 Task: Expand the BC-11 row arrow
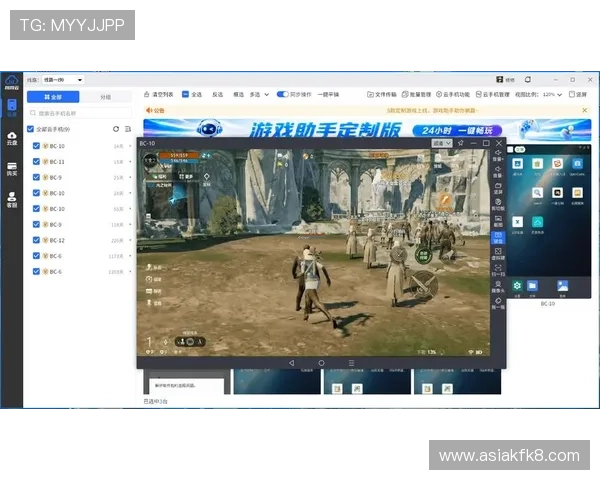pos(130,162)
